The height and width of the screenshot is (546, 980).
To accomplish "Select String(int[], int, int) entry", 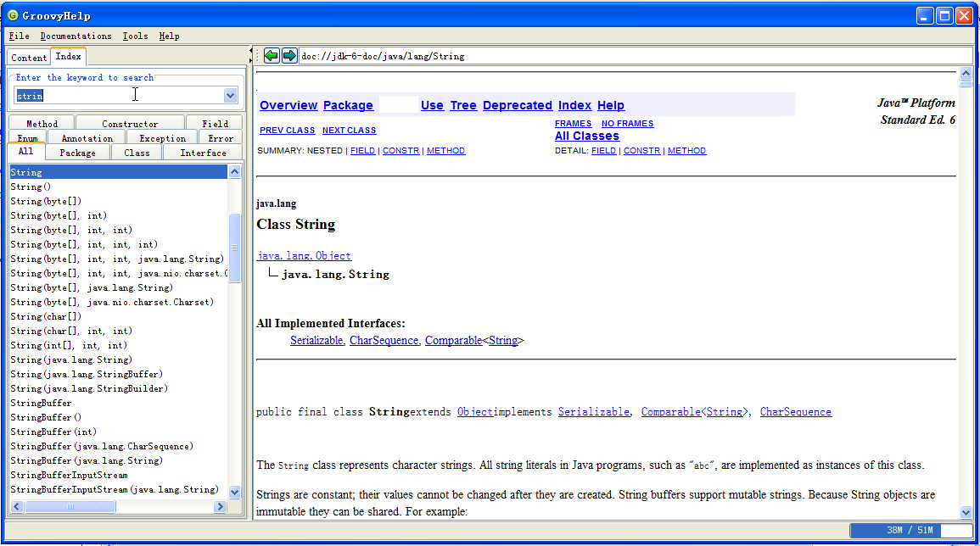I will [x=69, y=345].
